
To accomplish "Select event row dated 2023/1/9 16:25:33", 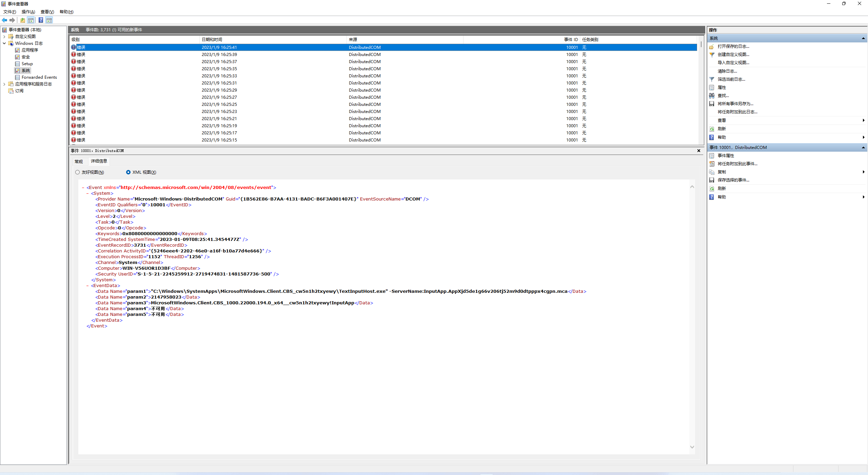I will 383,76.
